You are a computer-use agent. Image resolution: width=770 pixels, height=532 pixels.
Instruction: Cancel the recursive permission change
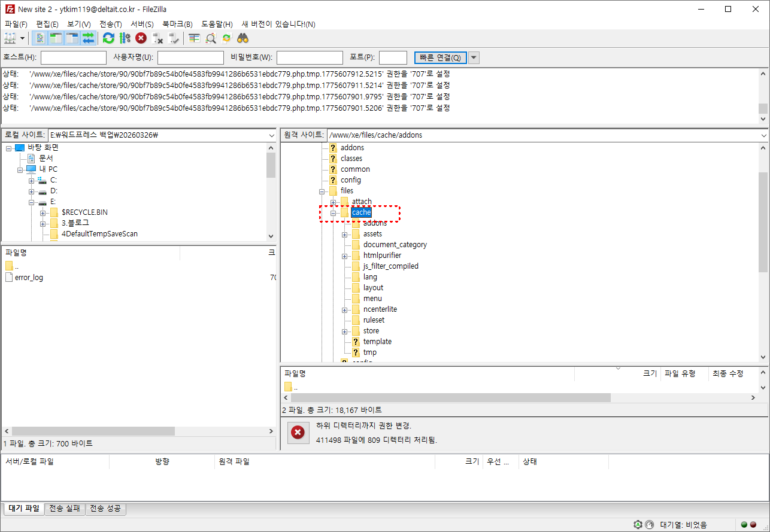point(298,432)
